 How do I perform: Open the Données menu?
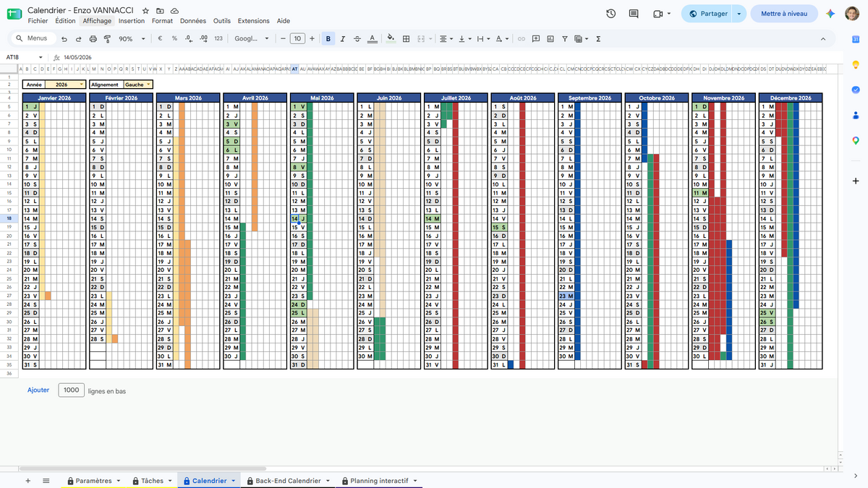click(x=193, y=21)
